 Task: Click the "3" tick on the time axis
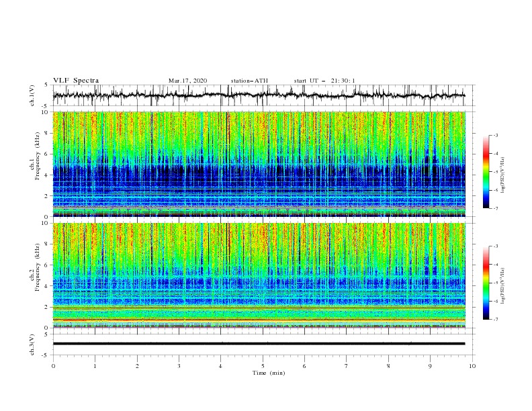179,366
